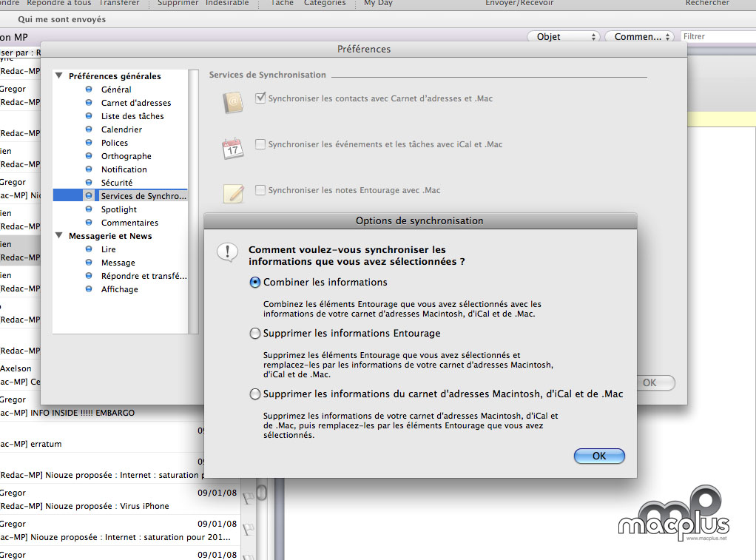Screen dimensions: 756x560
Task: Click the preferences category list scrollbar
Action: point(193,201)
